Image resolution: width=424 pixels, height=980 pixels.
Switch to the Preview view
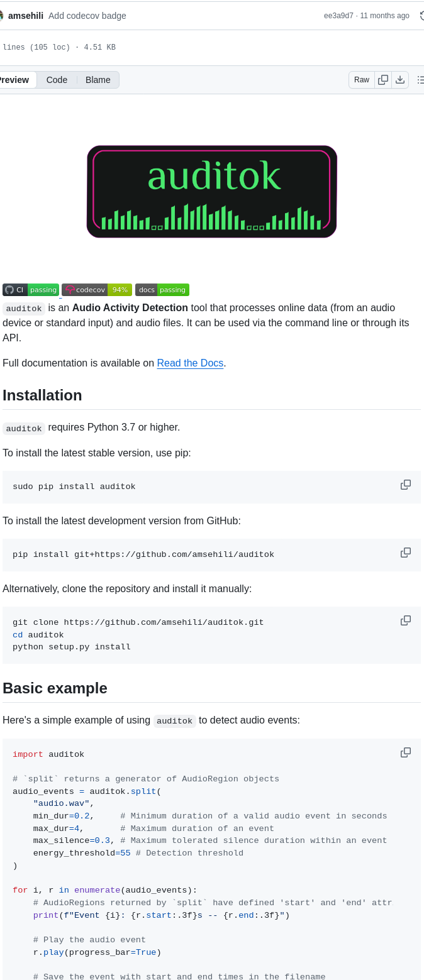(14, 80)
